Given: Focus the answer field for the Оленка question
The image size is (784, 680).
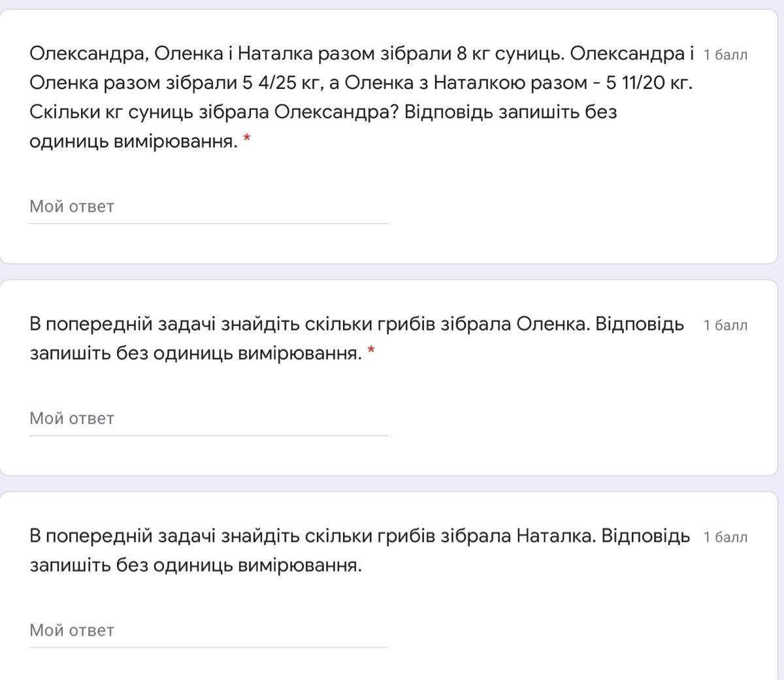Looking at the screenshot, I should 208,419.
